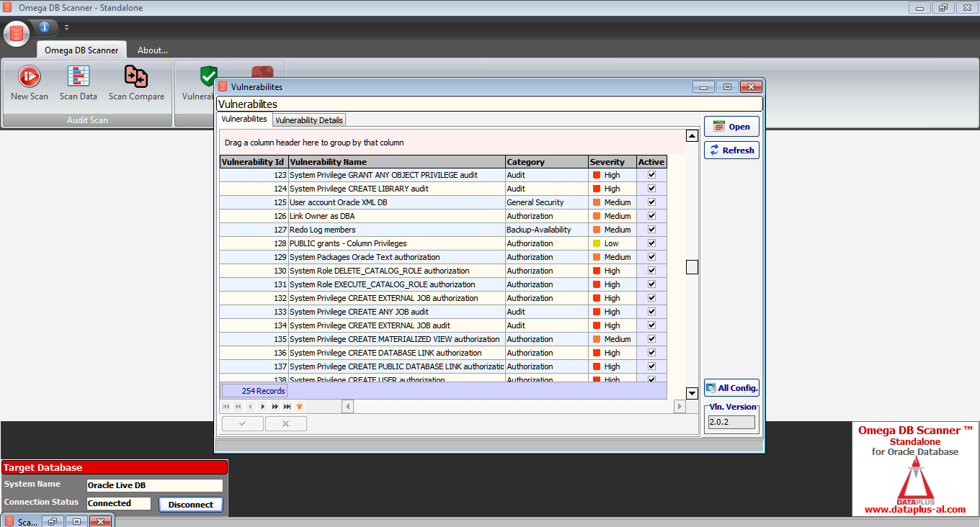Select the Vulnerabilites tab

click(x=244, y=119)
